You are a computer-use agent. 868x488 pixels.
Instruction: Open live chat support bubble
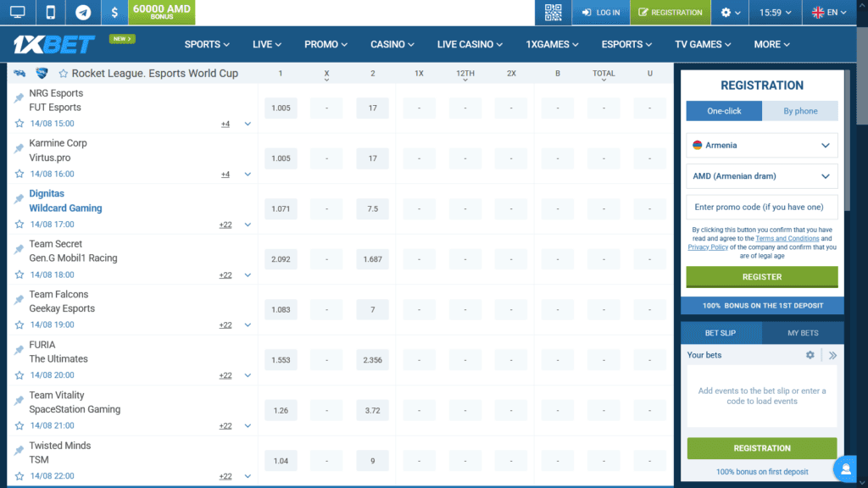coord(845,469)
